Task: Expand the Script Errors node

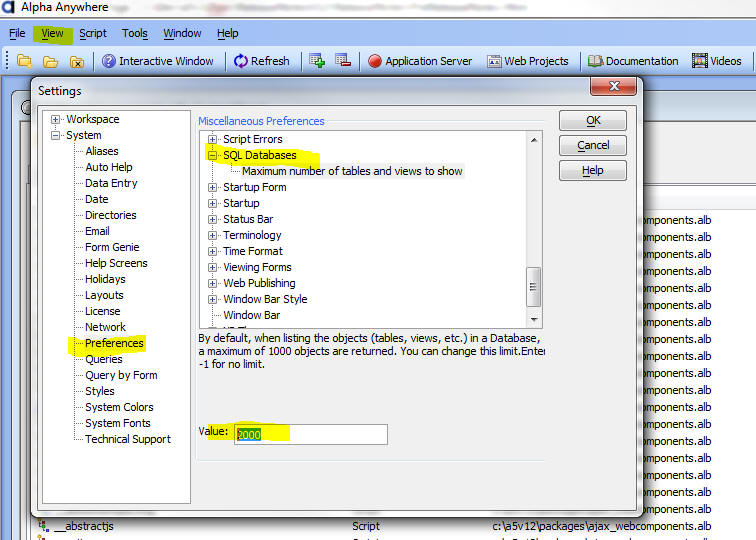Action: (212, 139)
